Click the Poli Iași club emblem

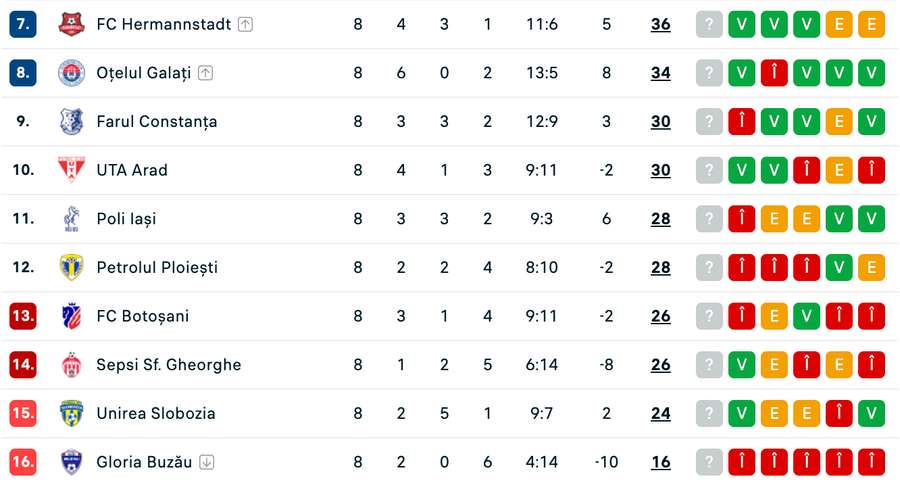[71, 219]
